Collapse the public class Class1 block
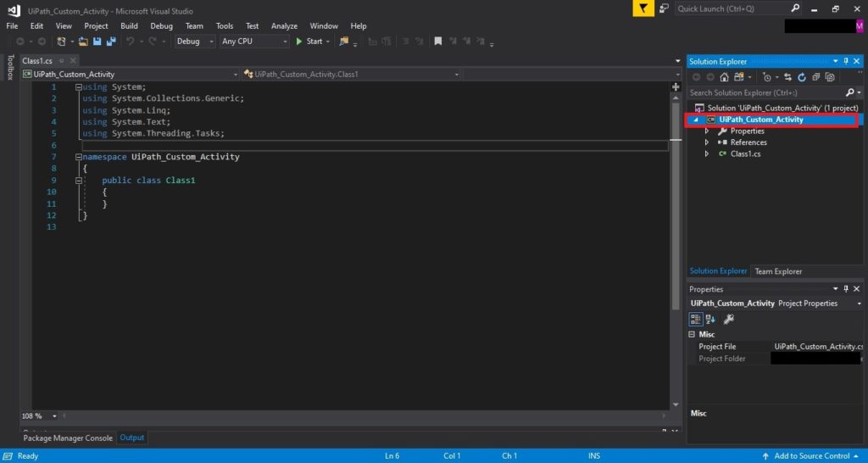The width and height of the screenshot is (868, 463). [x=79, y=181]
